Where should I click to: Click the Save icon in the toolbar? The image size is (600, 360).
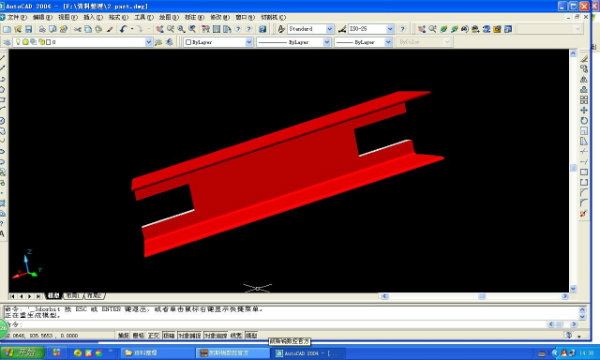click(29, 29)
